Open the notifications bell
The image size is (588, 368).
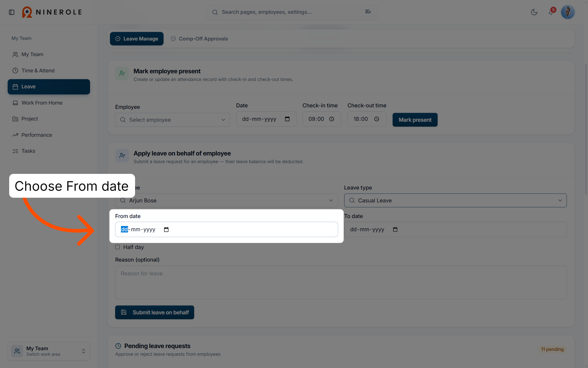[551, 12]
